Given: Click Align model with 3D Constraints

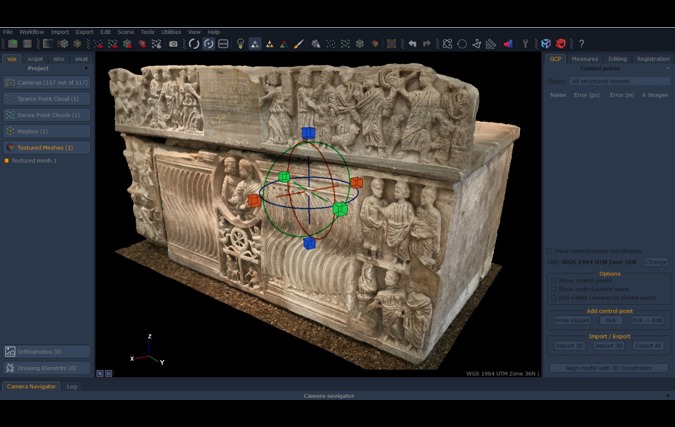Looking at the screenshot, I should click(x=609, y=368).
